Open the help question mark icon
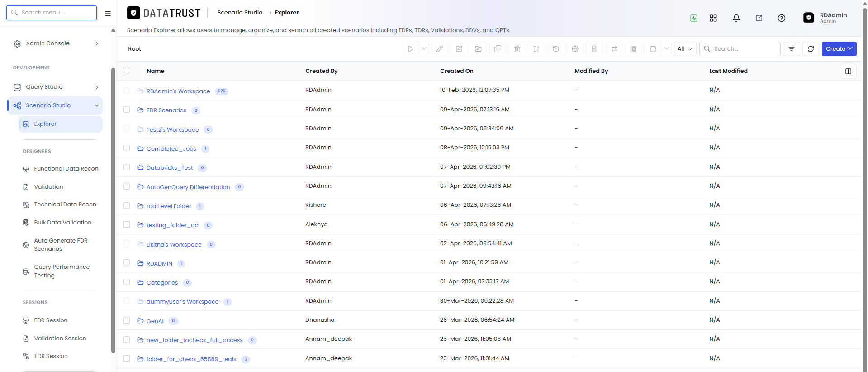The width and height of the screenshot is (868, 372). (782, 18)
